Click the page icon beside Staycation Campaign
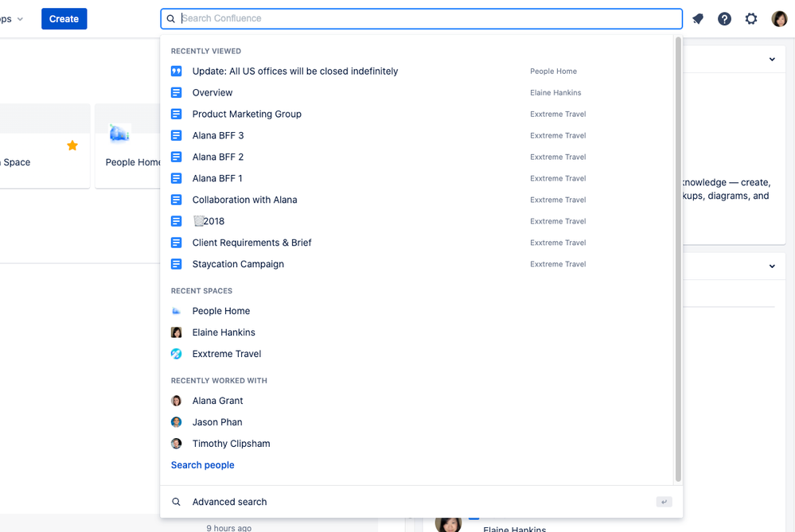This screenshot has width=795, height=532. point(176,263)
